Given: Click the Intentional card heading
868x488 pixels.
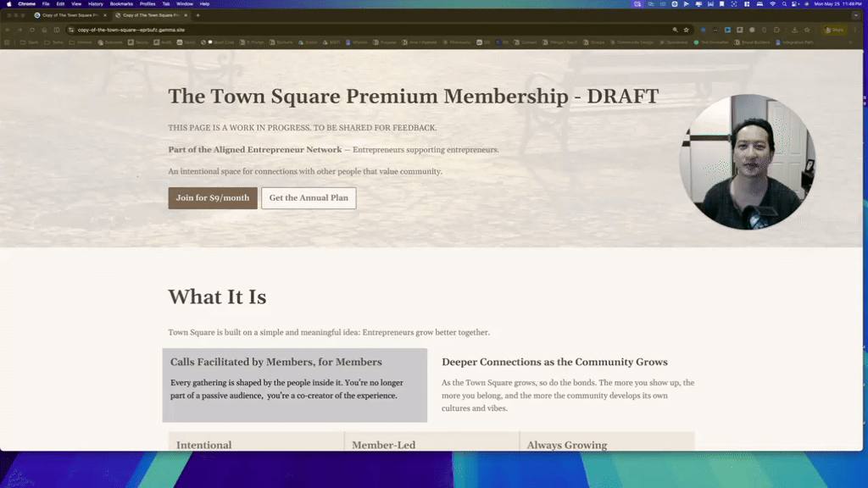Looking at the screenshot, I should (x=203, y=445).
